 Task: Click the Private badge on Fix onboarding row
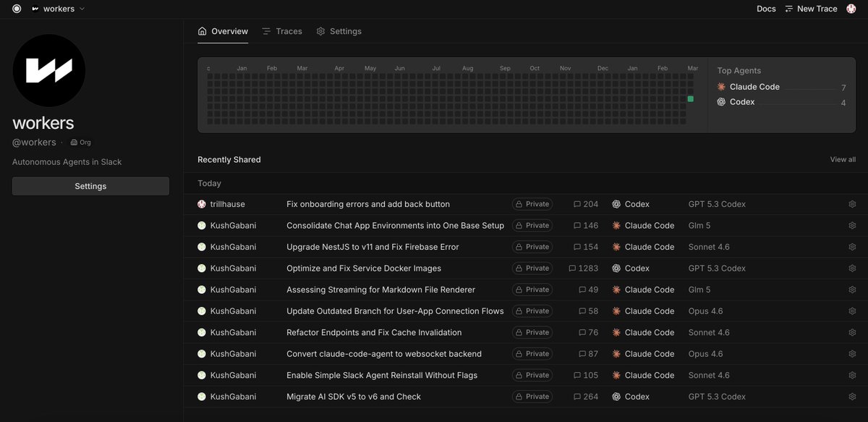pos(532,204)
